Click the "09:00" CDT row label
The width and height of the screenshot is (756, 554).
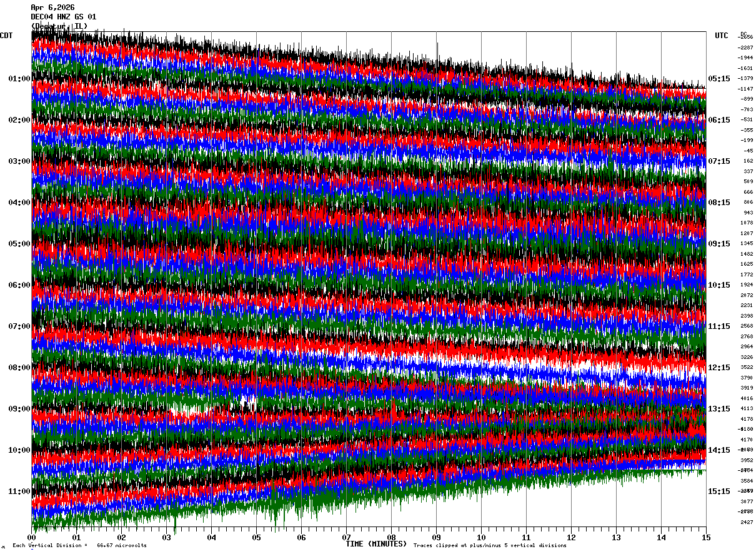point(19,409)
